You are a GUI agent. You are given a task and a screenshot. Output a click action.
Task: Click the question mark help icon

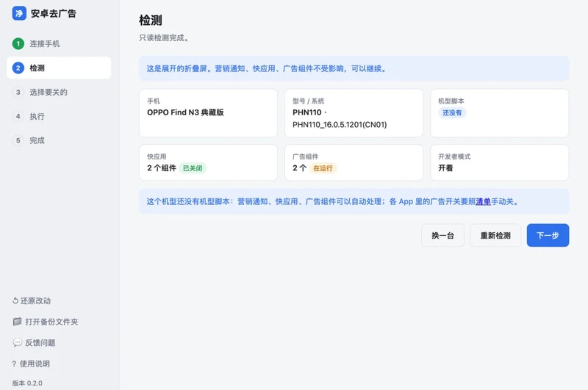click(x=14, y=364)
